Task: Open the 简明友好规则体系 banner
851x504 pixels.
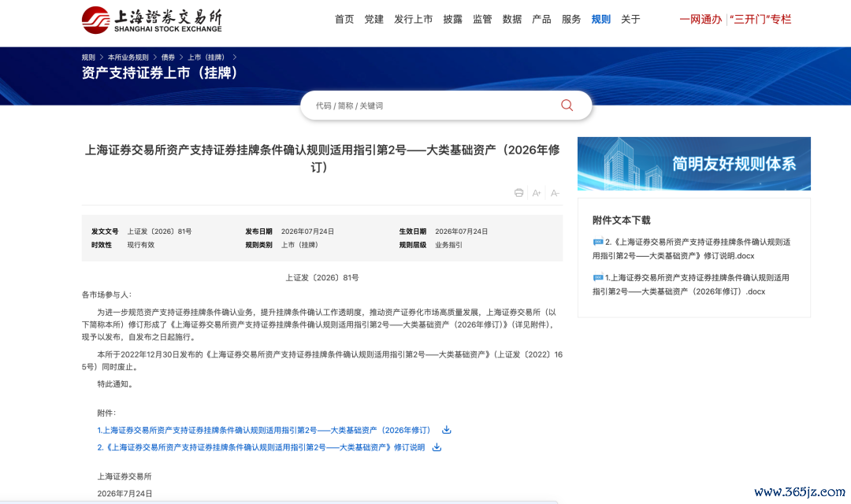Action: click(693, 164)
